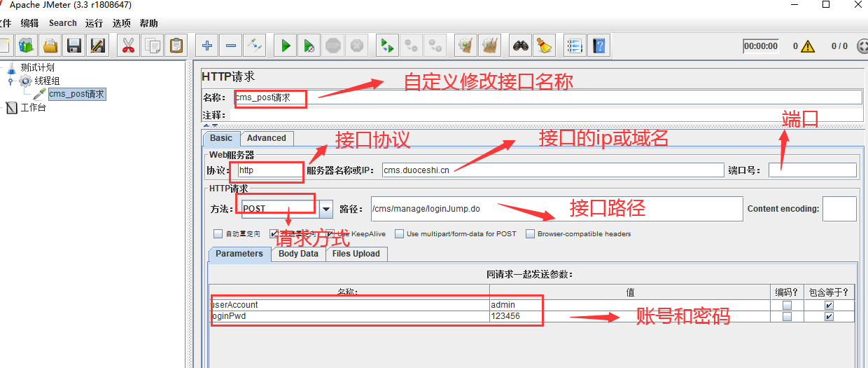The height and width of the screenshot is (368, 868).
Task: Toggle Use multipart/form-data for POST checkbox
Action: (400, 233)
